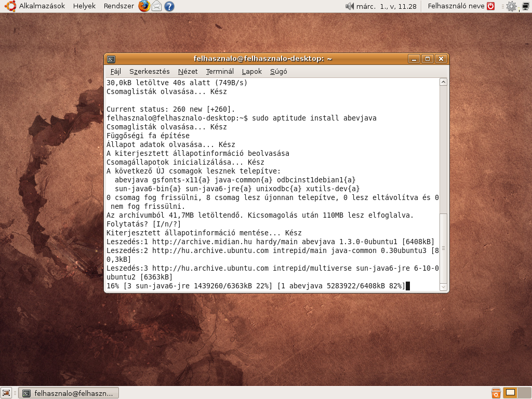The height and width of the screenshot is (399, 532).
Task: Click the download progress line starting with 16%
Action: 256,286
